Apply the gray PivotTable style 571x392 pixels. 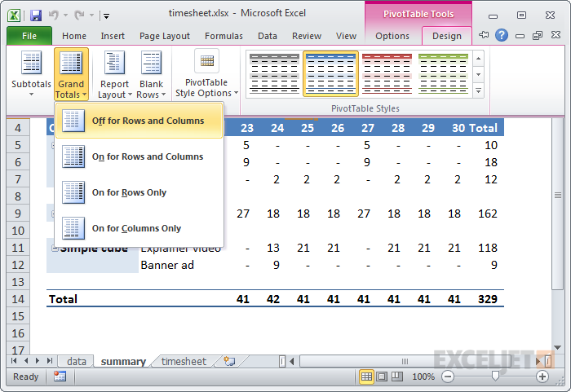274,74
